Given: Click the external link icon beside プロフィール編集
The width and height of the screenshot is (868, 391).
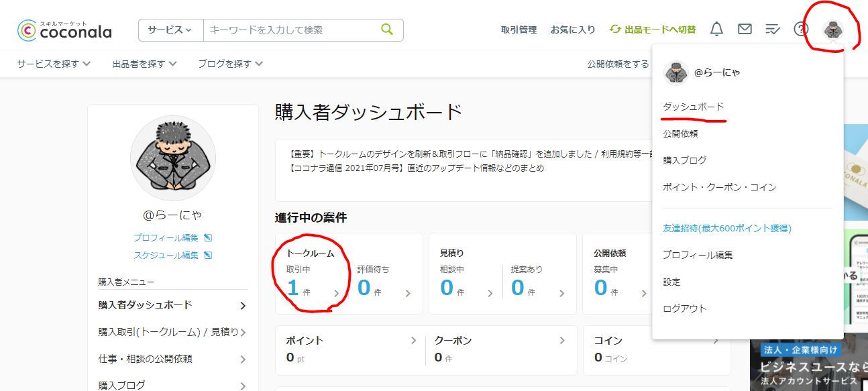Looking at the screenshot, I should [208, 237].
